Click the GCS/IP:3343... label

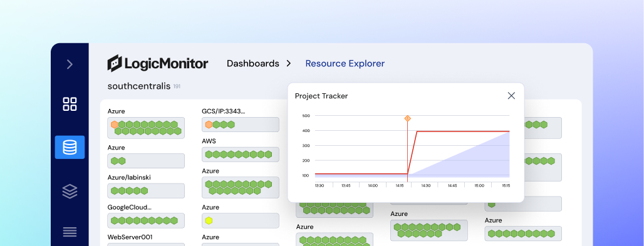224,111
